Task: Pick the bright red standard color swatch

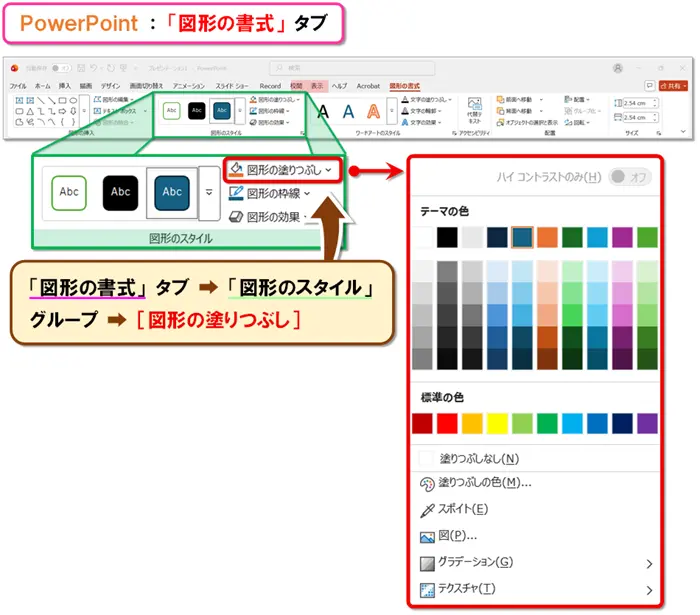Action: [x=447, y=423]
